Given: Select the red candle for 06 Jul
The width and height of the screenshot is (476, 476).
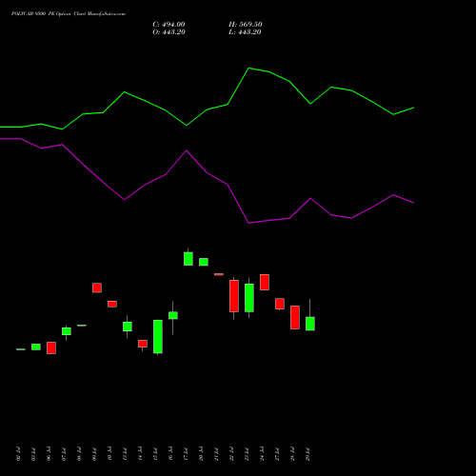Looking at the screenshot, I should tap(51, 347).
